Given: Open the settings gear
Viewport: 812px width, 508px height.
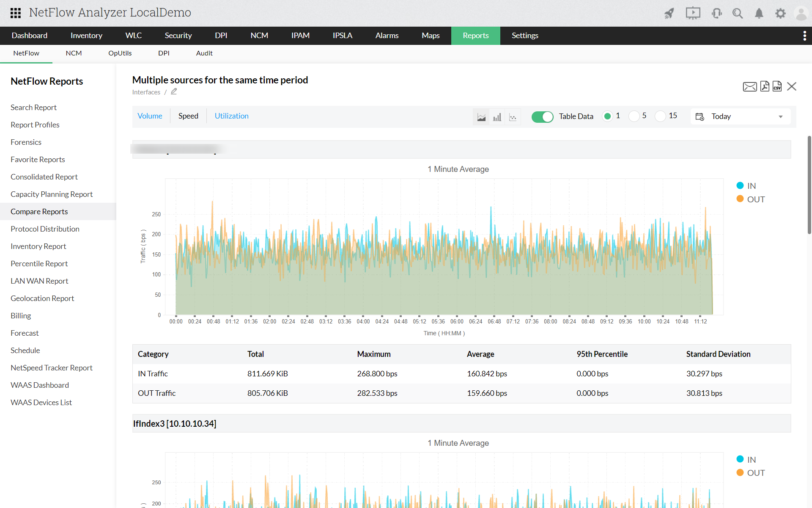Looking at the screenshot, I should coord(780,13).
